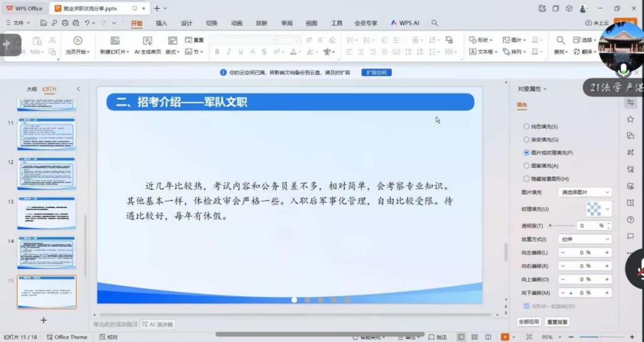644x342 pixels.
Task: Click the WPS AI icon in ribbon
Action: click(405, 23)
